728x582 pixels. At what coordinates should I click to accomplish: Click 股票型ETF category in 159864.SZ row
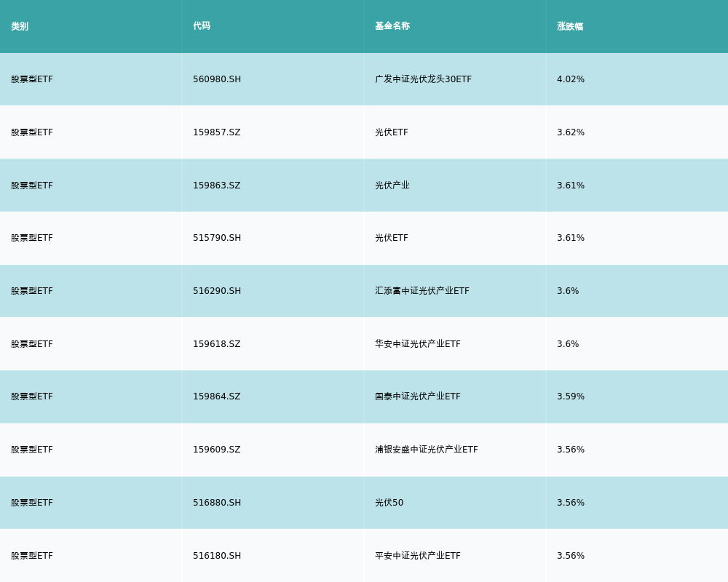pyautogui.click(x=32, y=396)
